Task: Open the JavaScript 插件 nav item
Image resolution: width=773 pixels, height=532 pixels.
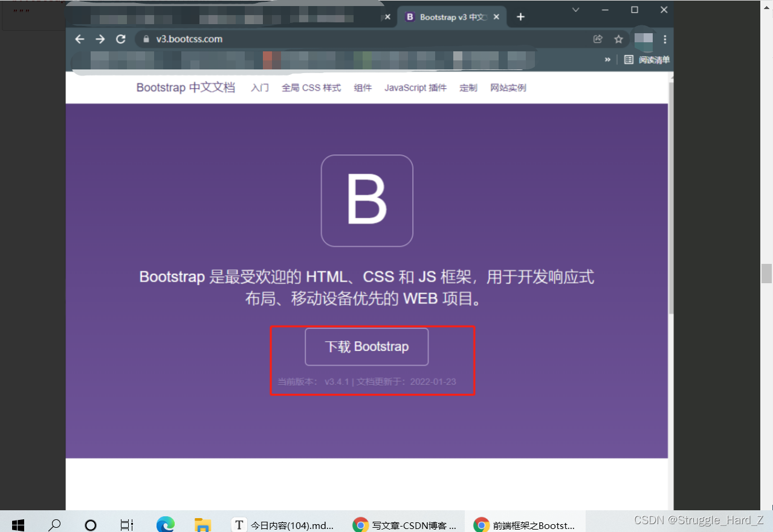Action: 415,88
